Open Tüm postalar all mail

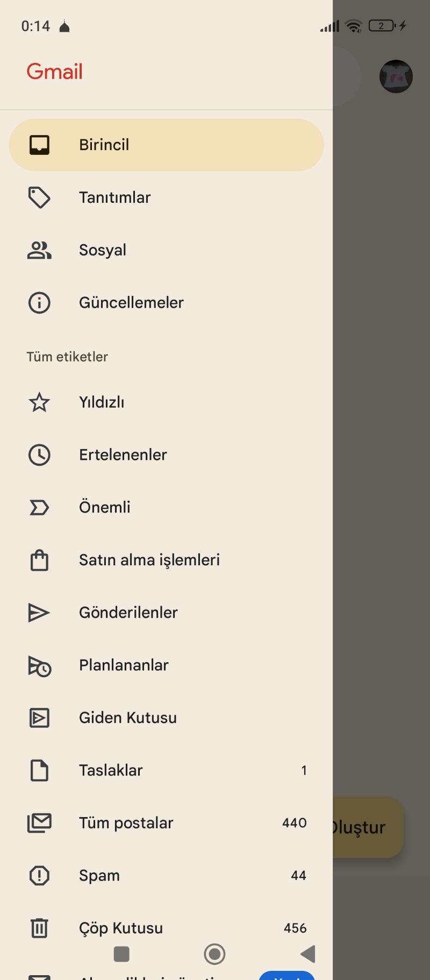(x=126, y=823)
